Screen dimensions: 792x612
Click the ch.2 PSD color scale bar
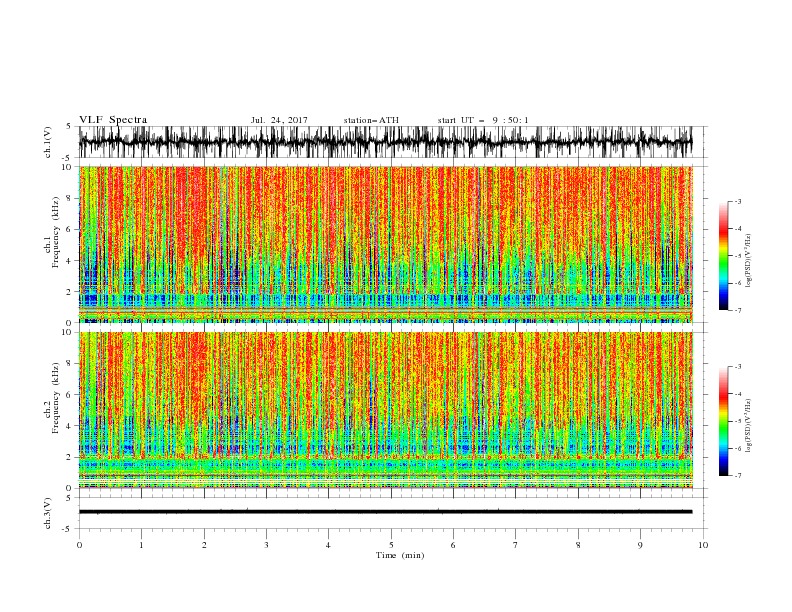723,421
